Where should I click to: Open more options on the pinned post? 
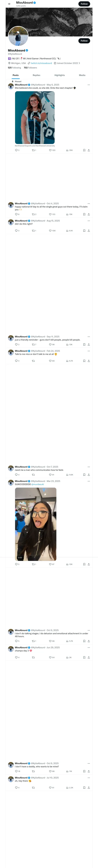(89, 85)
